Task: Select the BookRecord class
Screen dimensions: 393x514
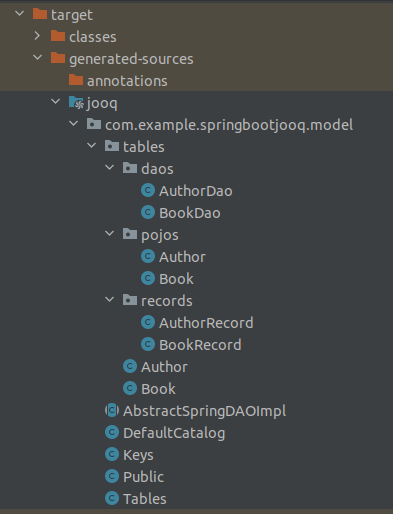Action: [x=200, y=345]
